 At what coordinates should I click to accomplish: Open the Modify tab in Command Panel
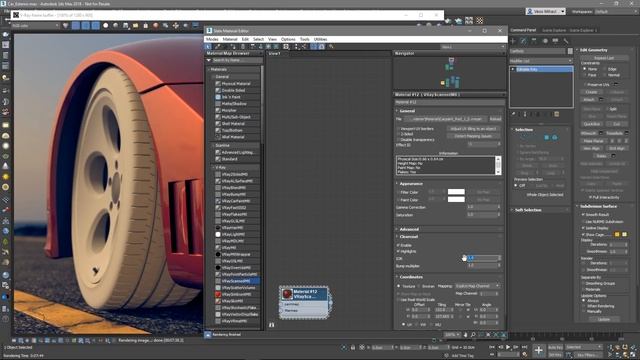pos(524,41)
